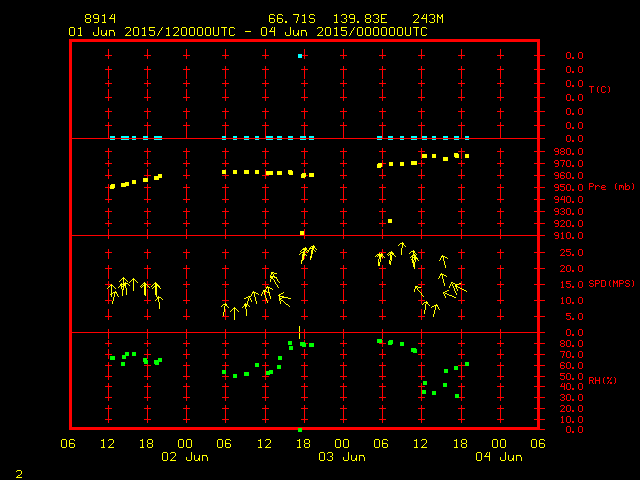Select the T(C) temperature axis title

click(x=600, y=89)
